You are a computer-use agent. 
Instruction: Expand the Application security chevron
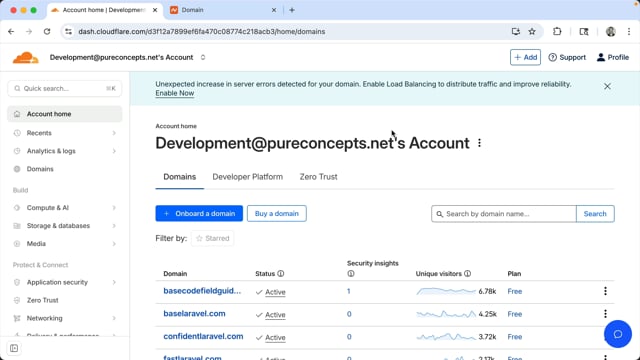114,282
